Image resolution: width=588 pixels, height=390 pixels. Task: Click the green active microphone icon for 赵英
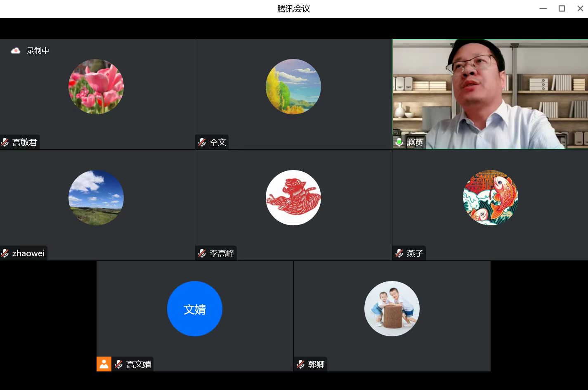(x=399, y=142)
